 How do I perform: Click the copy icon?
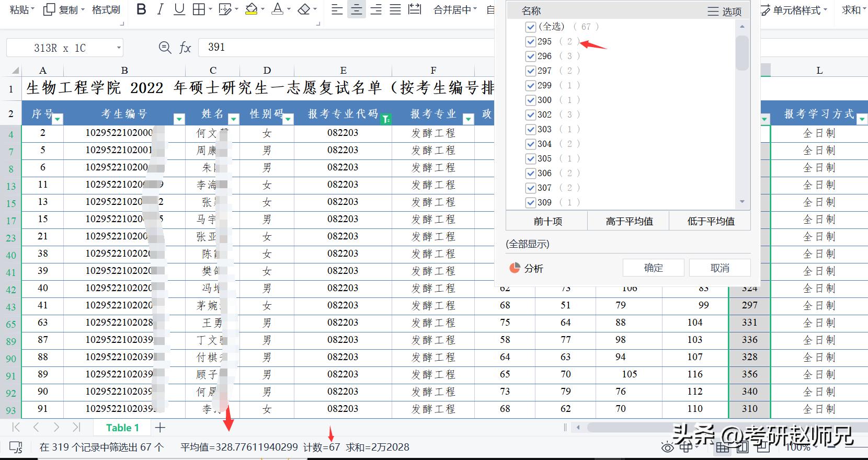pos(49,9)
